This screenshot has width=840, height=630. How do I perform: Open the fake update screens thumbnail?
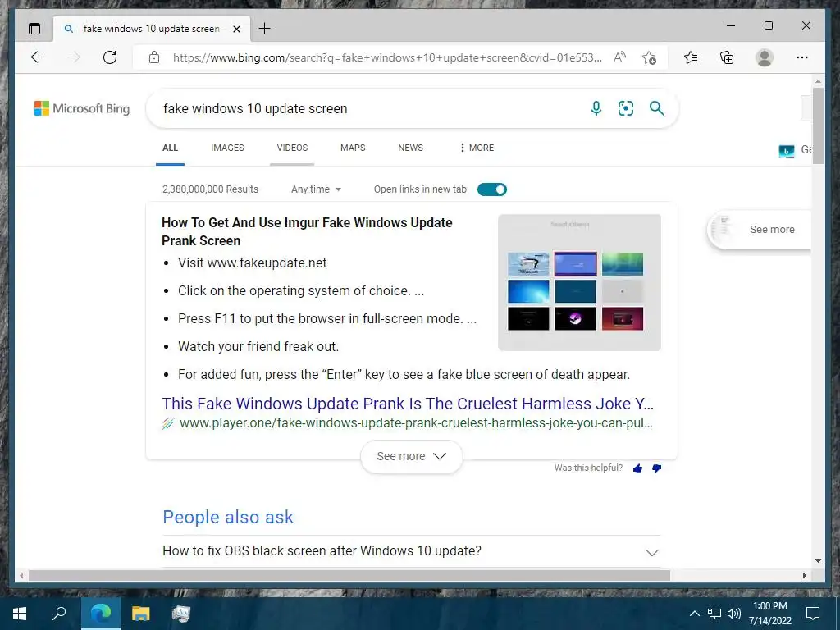pos(579,282)
